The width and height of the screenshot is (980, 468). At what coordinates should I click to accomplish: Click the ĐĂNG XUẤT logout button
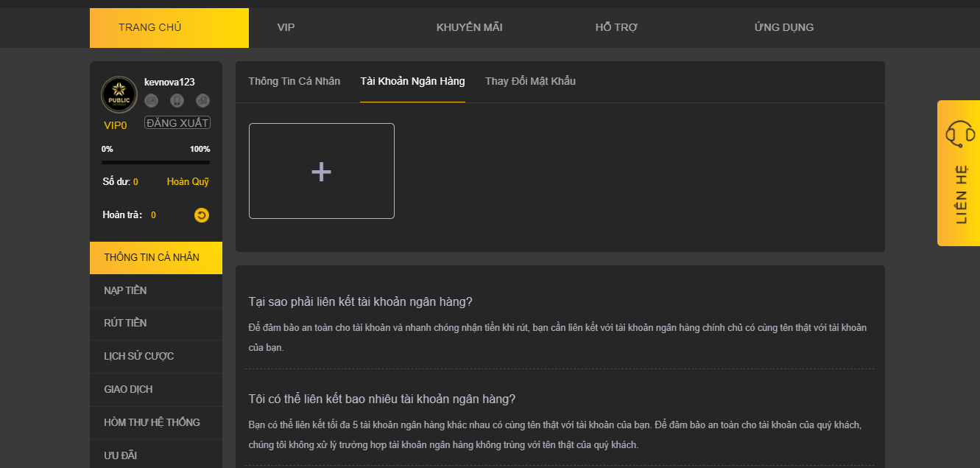pyautogui.click(x=177, y=123)
